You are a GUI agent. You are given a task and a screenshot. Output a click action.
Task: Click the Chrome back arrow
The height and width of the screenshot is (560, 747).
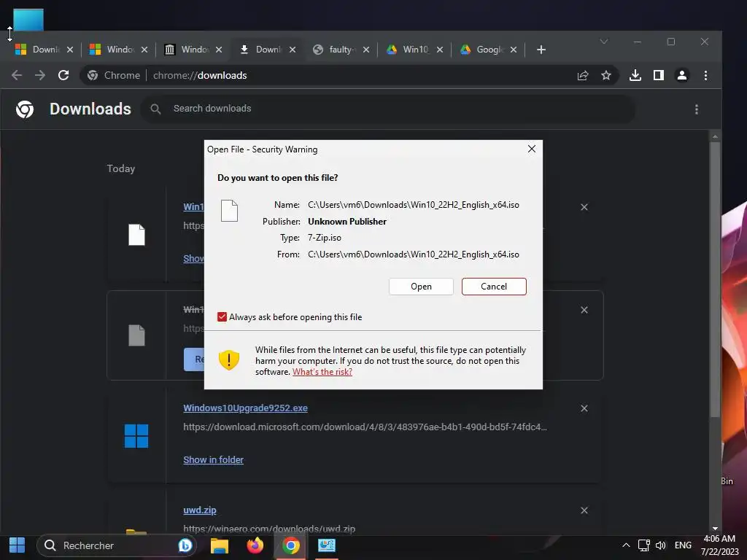pos(17,75)
